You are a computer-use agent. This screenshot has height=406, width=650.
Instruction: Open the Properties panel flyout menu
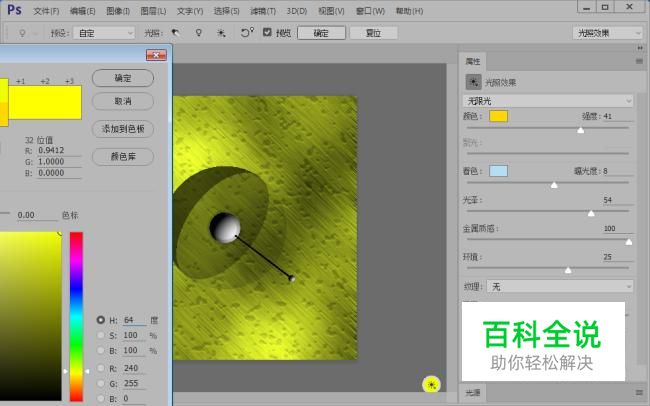pyautogui.click(x=639, y=61)
